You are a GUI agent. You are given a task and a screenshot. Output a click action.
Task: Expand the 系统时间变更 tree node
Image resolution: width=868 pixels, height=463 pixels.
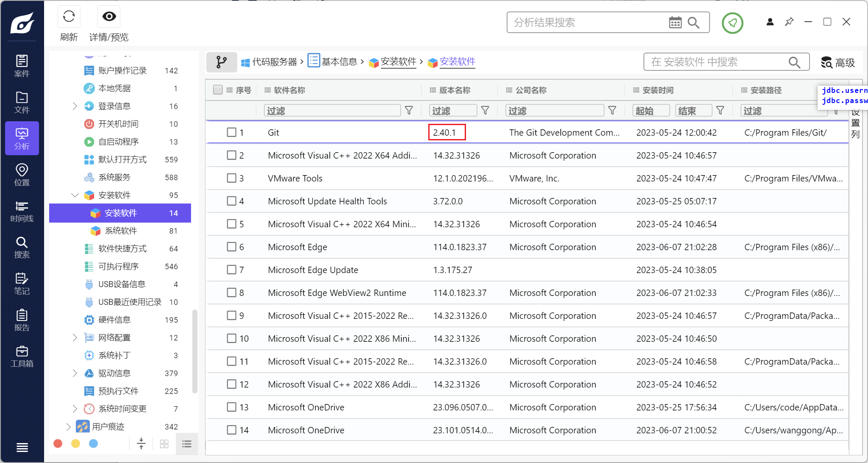[75, 409]
